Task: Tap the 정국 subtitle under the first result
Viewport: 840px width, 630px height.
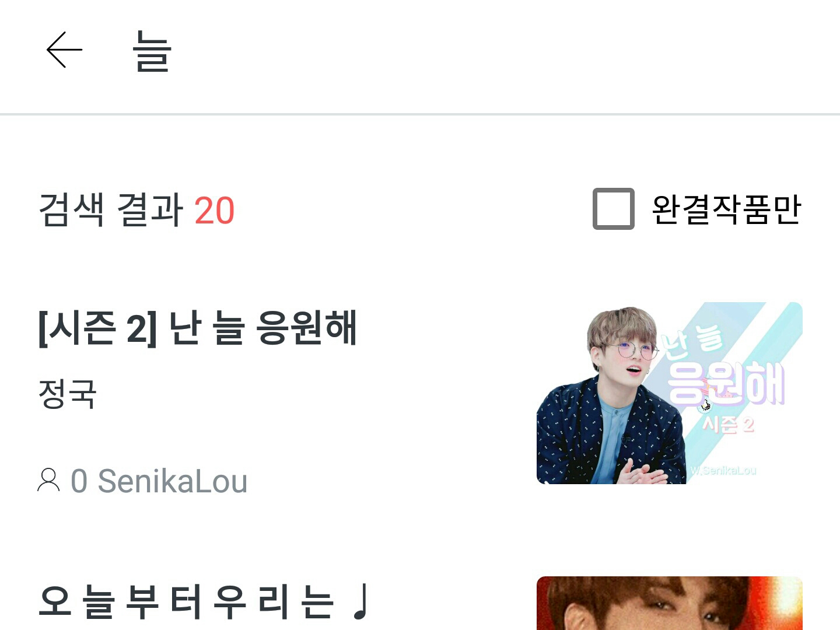Action: click(67, 394)
